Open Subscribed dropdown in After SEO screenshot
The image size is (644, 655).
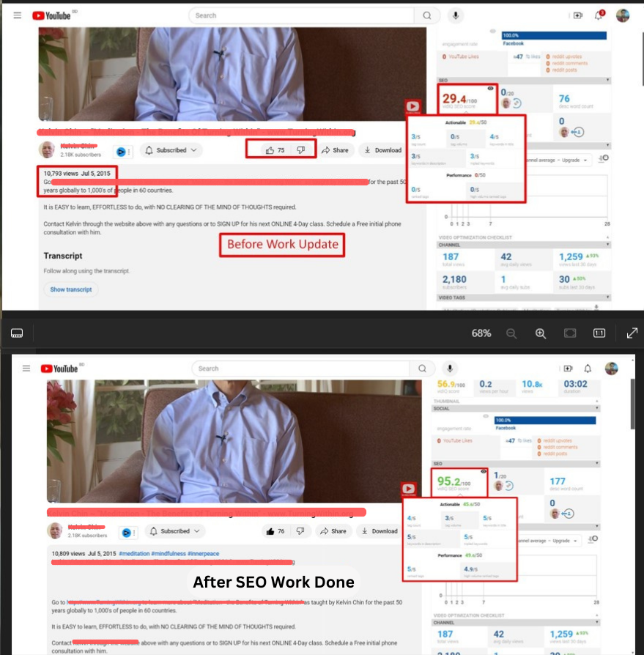click(x=174, y=531)
